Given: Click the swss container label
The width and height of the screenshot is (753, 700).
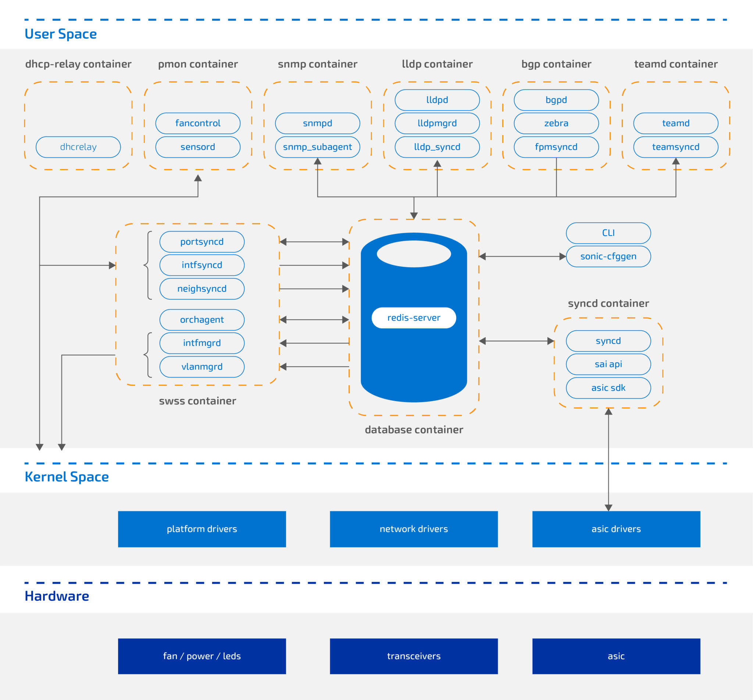Looking at the screenshot, I should click(197, 401).
